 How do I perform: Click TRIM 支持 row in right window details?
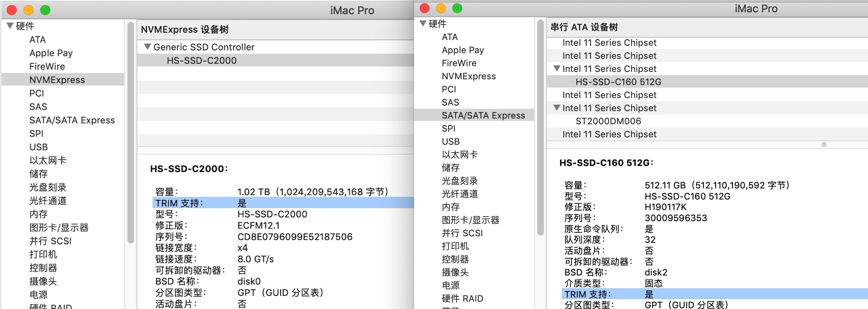[x=714, y=294]
